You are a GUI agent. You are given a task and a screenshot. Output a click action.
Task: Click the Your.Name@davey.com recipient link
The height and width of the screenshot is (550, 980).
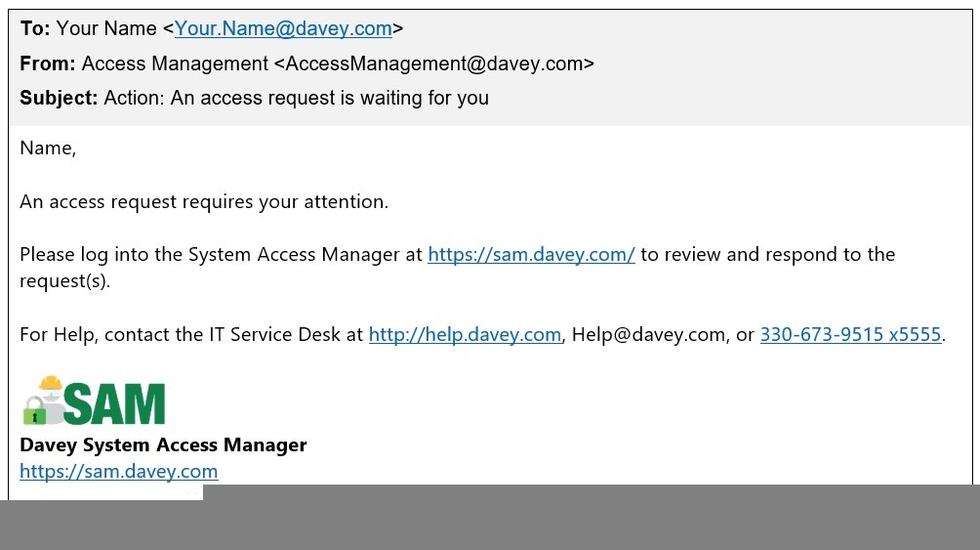point(283,28)
